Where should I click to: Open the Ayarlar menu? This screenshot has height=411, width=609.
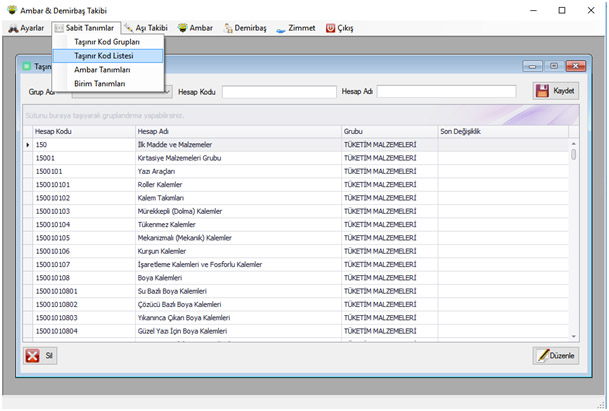click(26, 28)
